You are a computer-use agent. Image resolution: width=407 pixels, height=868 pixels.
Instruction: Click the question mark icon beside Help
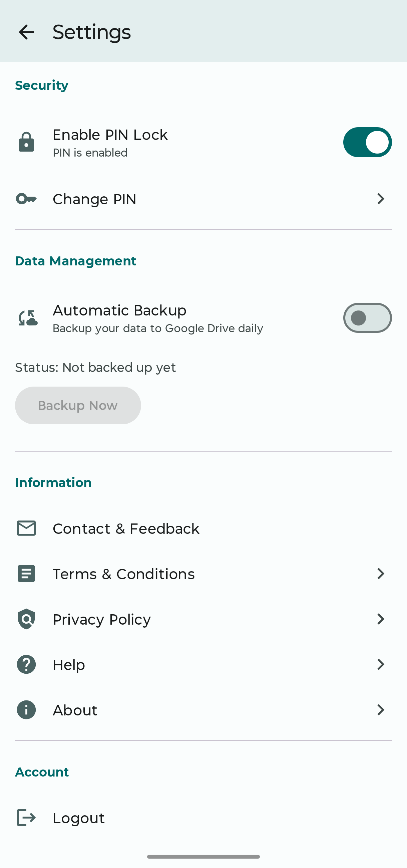[x=26, y=664]
